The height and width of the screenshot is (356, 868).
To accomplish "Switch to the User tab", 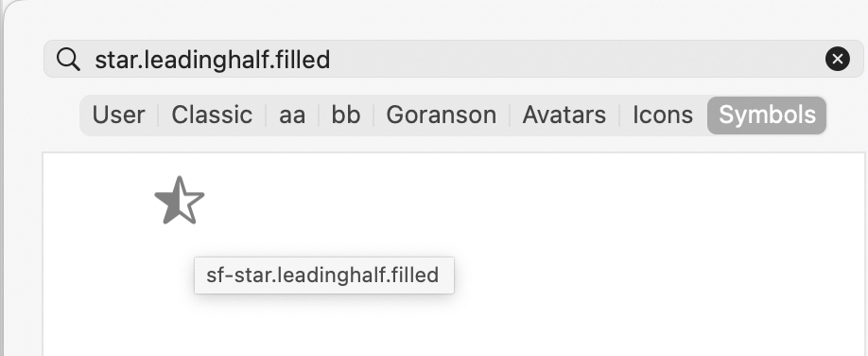I will pyautogui.click(x=118, y=116).
